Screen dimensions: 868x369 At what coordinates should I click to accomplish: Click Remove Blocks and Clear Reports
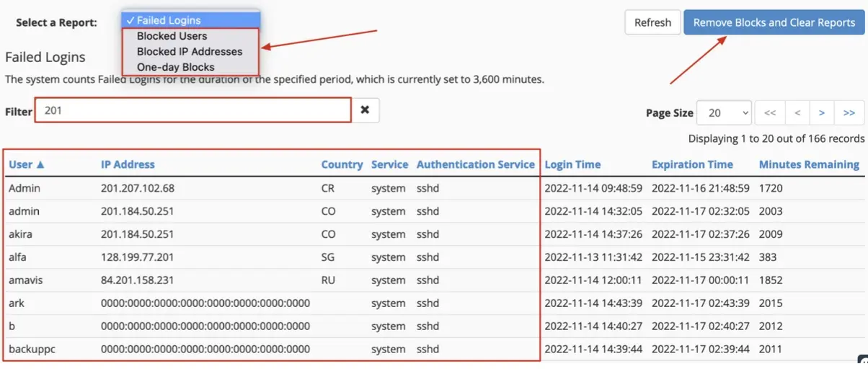774,22
